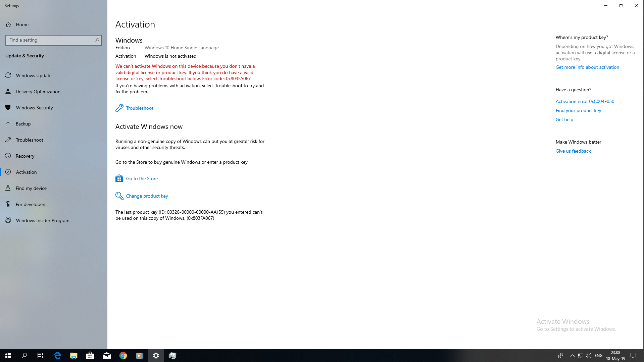This screenshot has height=362, width=644.
Task: Click the Get help link
Action: coord(564,119)
